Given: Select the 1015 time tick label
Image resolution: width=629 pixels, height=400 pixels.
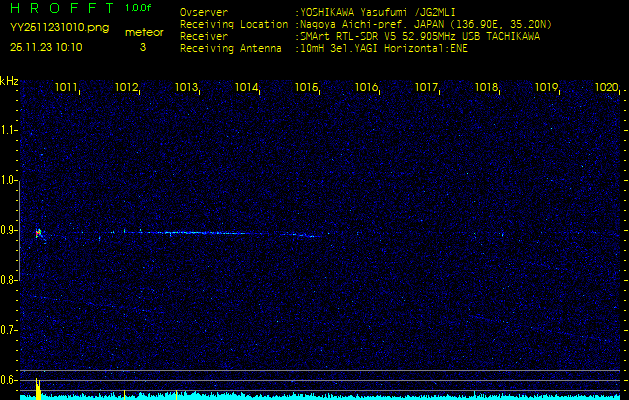Looking at the screenshot, I should click(306, 88).
